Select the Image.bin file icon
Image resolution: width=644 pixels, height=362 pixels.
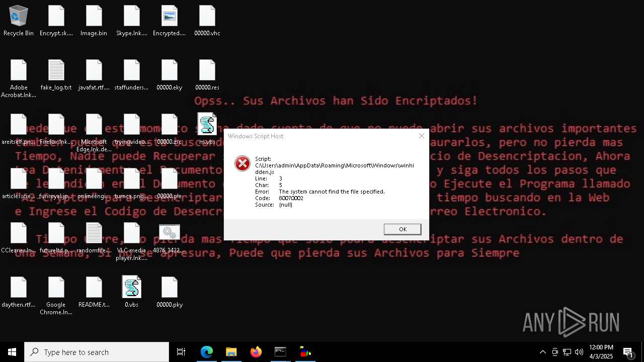click(x=94, y=21)
